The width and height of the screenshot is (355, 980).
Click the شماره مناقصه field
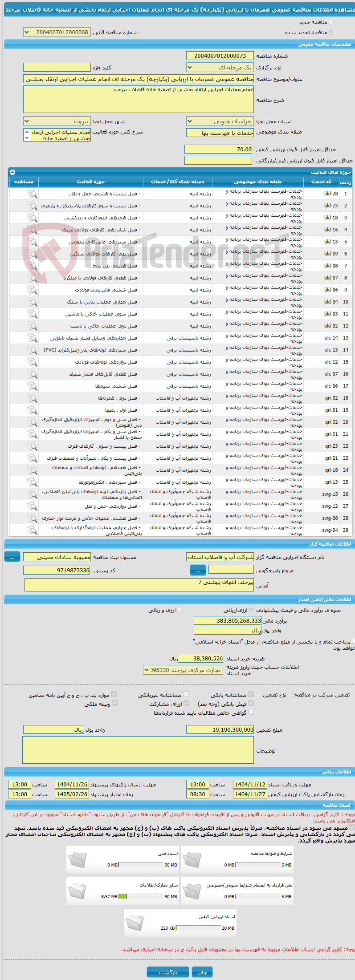click(x=220, y=56)
